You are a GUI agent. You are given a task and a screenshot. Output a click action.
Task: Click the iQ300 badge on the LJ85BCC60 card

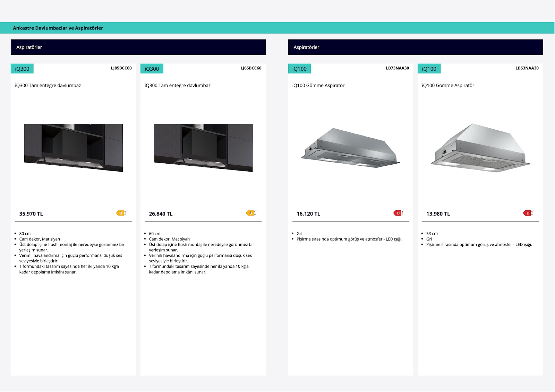point(22,69)
